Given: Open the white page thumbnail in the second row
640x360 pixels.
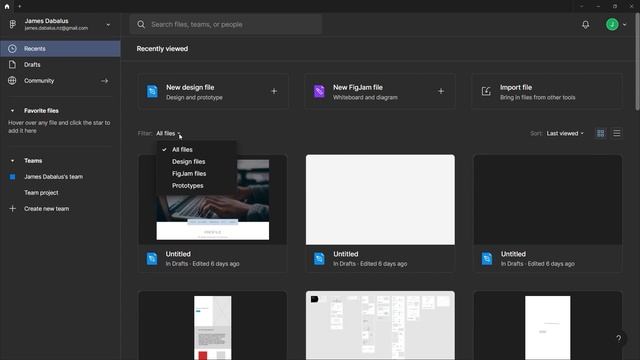Looking at the screenshot, I should click(548, 325).
